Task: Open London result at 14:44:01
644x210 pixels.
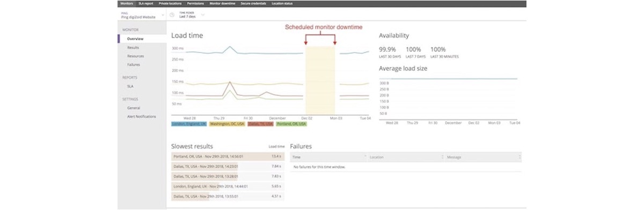Action: [228, 186]
